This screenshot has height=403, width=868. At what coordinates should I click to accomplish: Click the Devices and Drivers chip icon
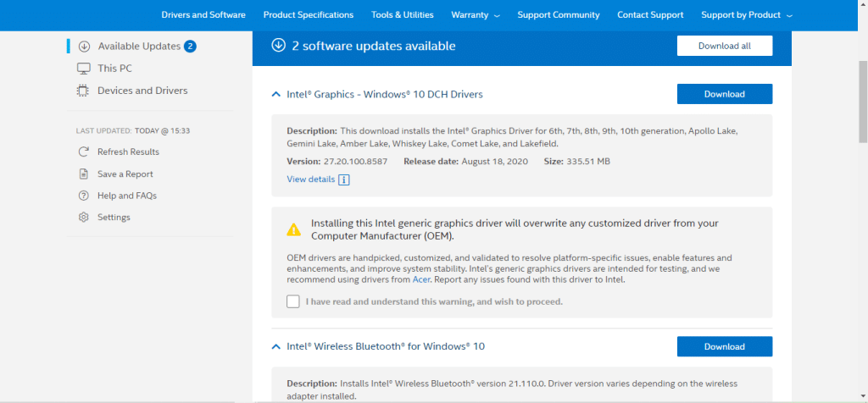pyautogui.click(x=84, y=91)
